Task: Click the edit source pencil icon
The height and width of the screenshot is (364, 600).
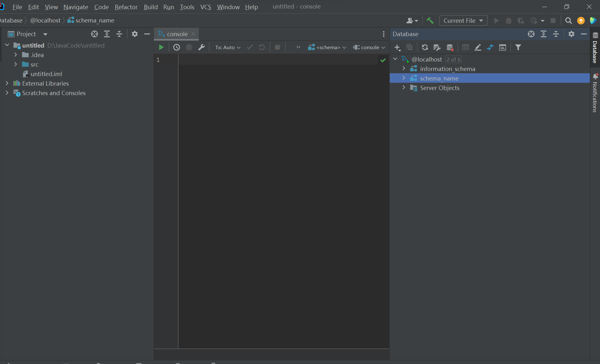Action: point(478,47)
